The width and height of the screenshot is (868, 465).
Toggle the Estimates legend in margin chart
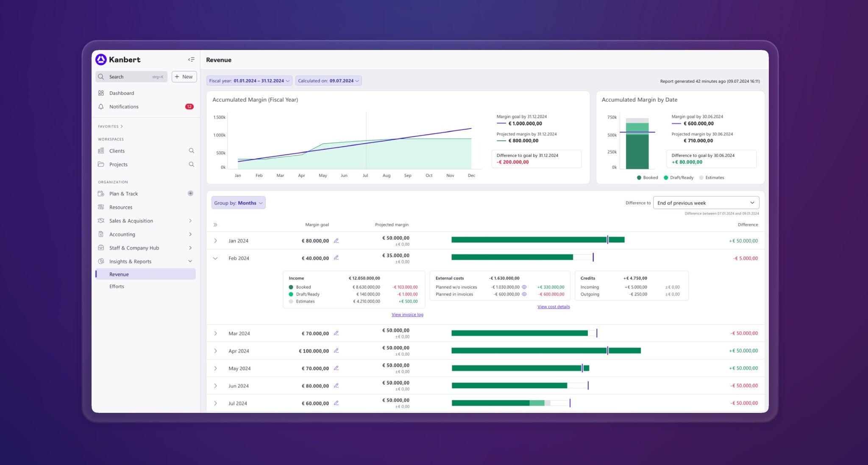[x=711, y=178]
